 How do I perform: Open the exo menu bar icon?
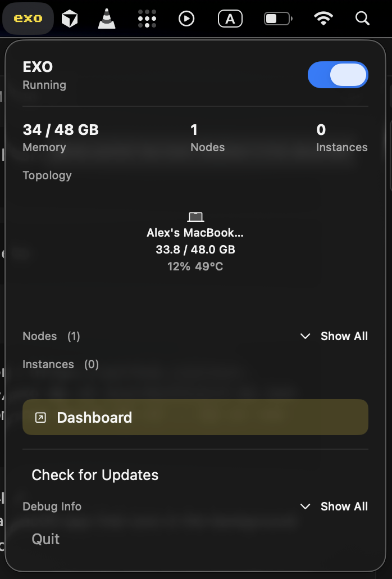click(28, 18)
